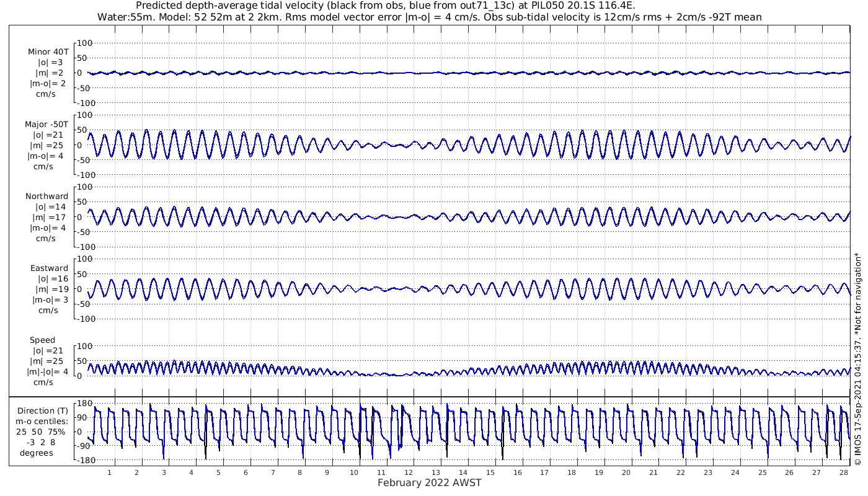
Task: Click the "|o| =3" value
Action: tap(50, 62)
